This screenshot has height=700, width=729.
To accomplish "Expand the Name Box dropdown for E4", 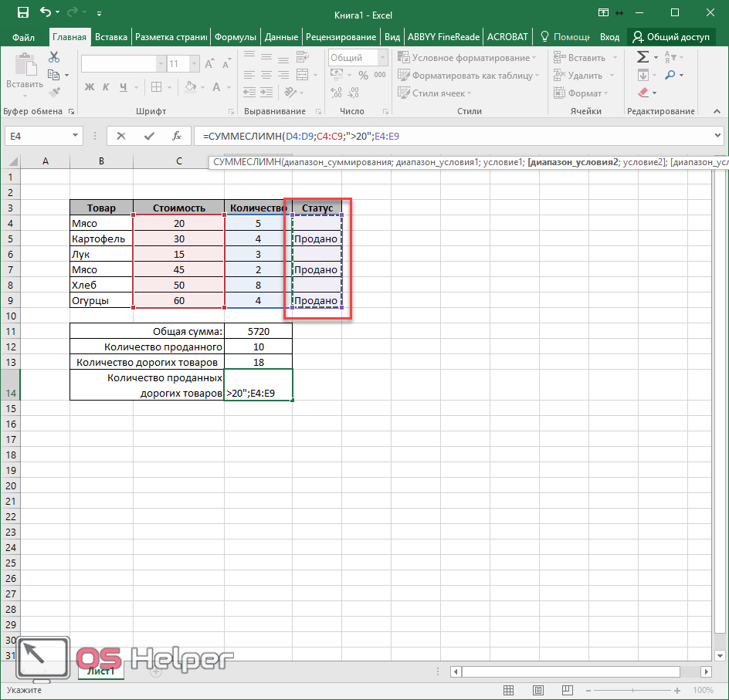I will [76, 136].
